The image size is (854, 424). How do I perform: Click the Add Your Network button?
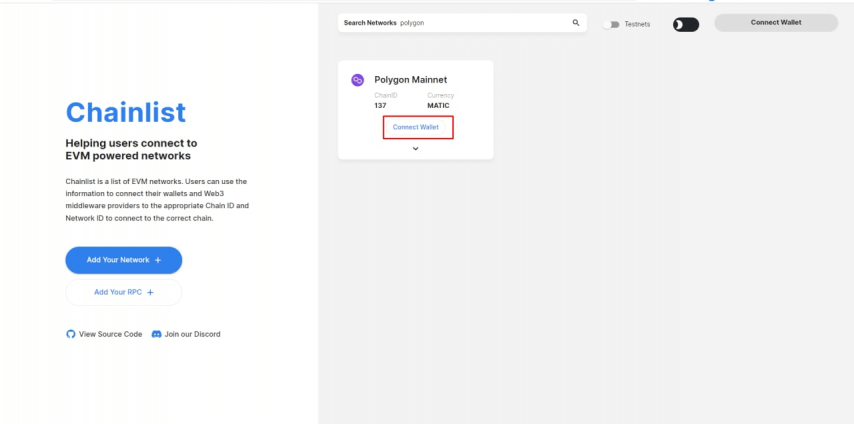tap(123, 260)
